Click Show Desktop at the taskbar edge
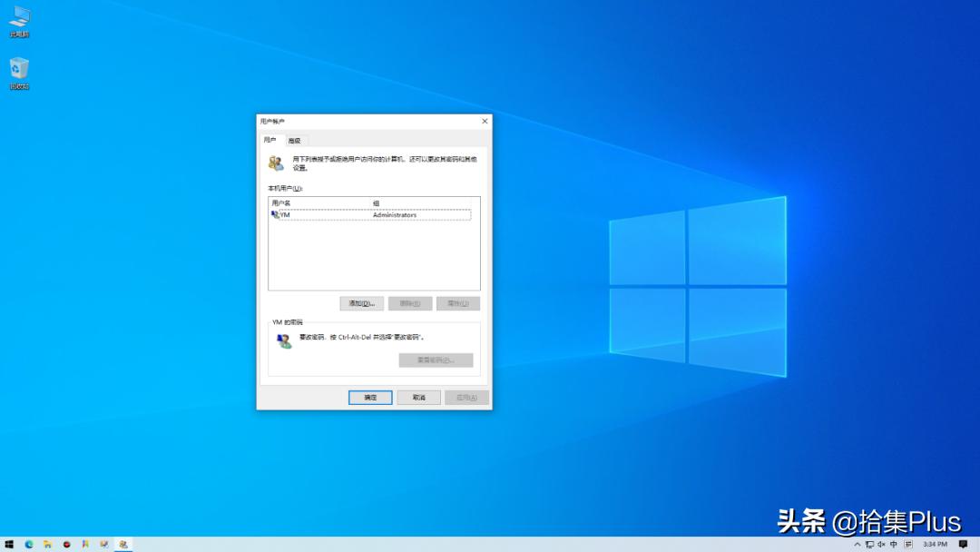The height and width of the screenshot is (552, 980). coord(978,546)
